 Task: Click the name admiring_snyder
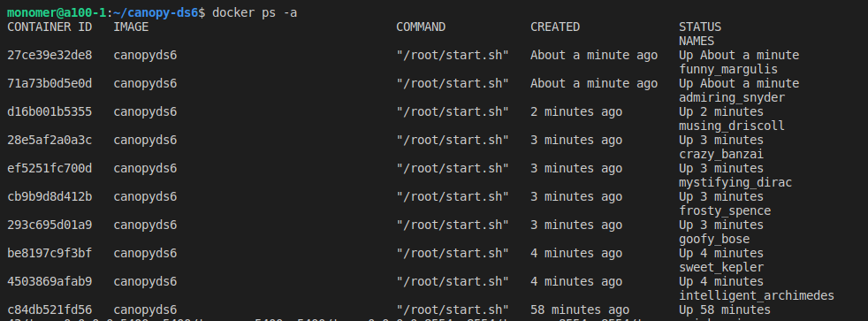732,98
